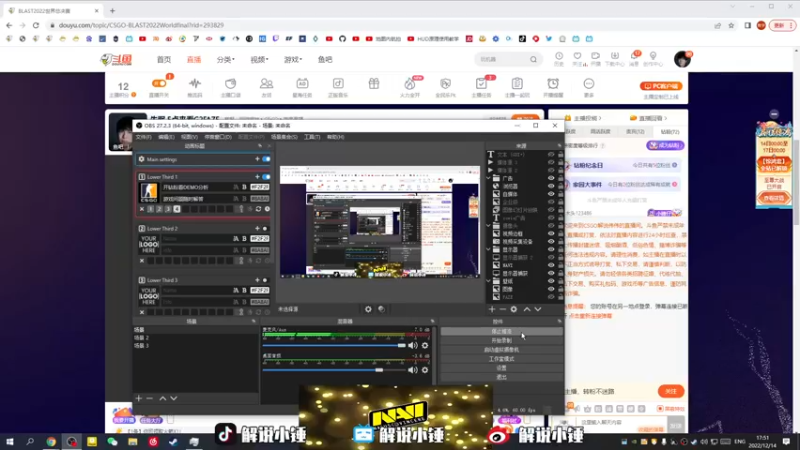This screenshot has height=450, width=800.
Task: Open OBS 帮助(H) menu
Action: [x=335, y=137]
